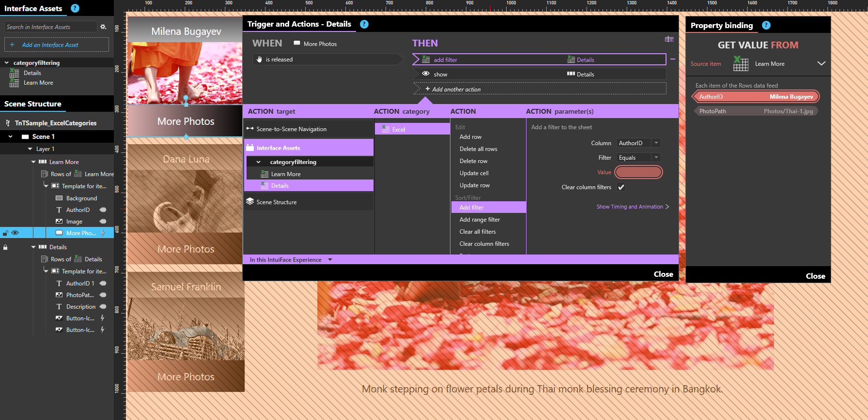Click help icon beside Interface Assets title
868x420 pixels.
[x=75, y=8]
